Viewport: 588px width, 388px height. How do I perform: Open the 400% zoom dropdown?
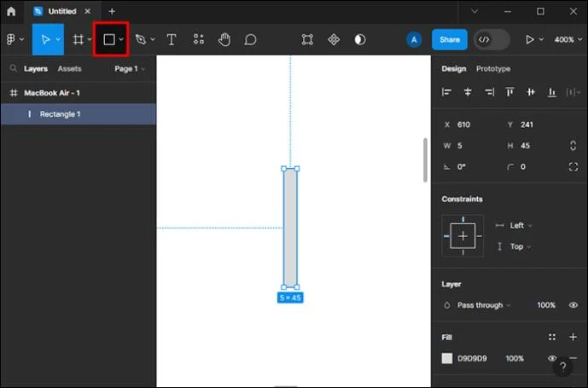coord(568,39)
